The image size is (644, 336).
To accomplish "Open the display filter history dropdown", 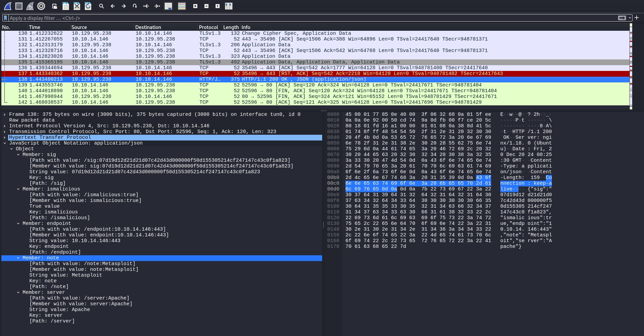I will (629, 18).
